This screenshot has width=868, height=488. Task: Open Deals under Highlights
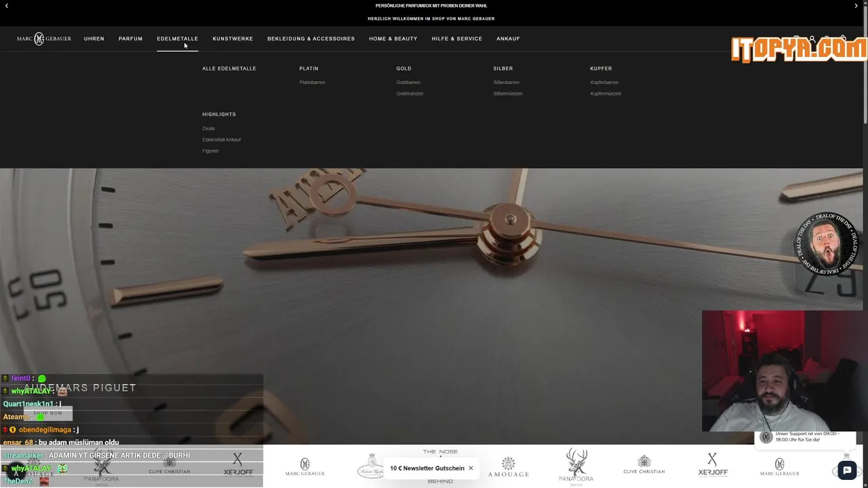[x=208, y=129]
